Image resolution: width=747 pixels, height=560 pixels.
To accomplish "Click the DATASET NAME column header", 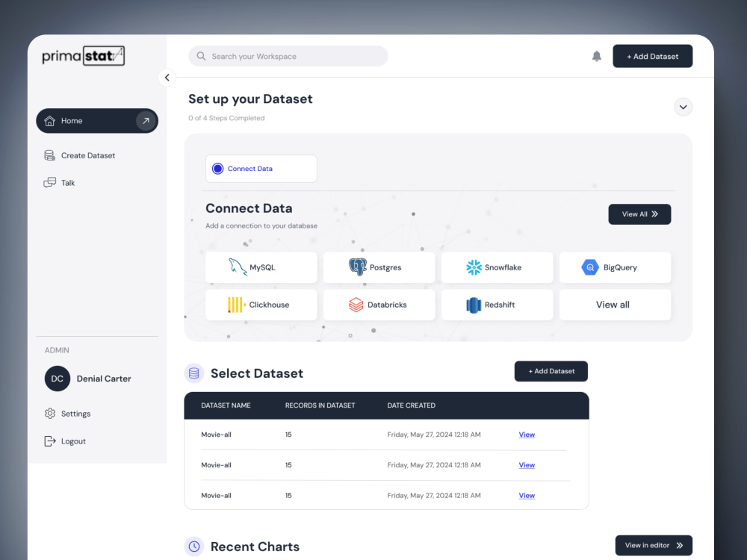I will (x=226, y=405).
